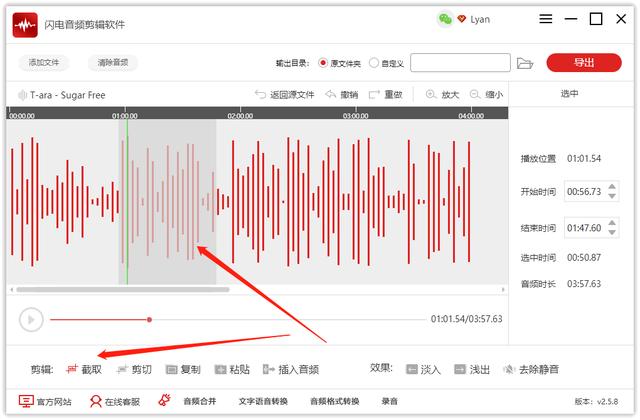Click the output directory path field
This screenshot has width=640, height=420.
click(x=460, y=63)
